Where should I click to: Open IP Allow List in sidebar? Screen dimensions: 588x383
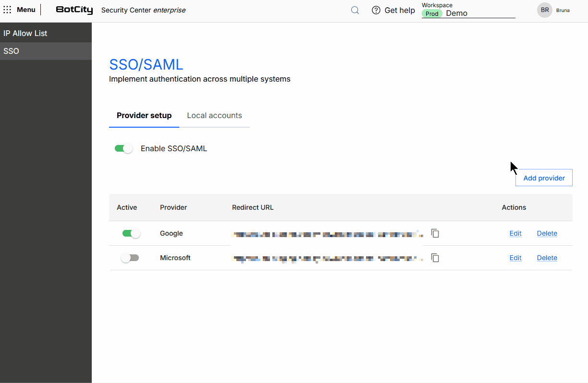pos(46,33)
